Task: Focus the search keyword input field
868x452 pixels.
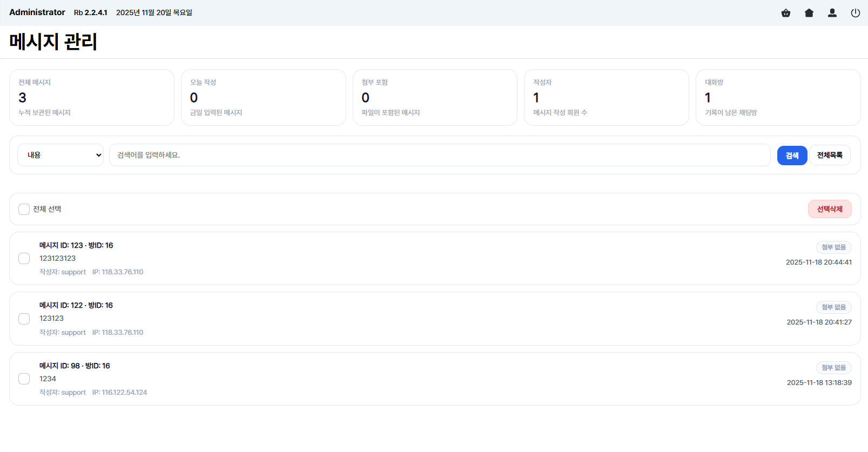Action: click(x=439, y=155)
